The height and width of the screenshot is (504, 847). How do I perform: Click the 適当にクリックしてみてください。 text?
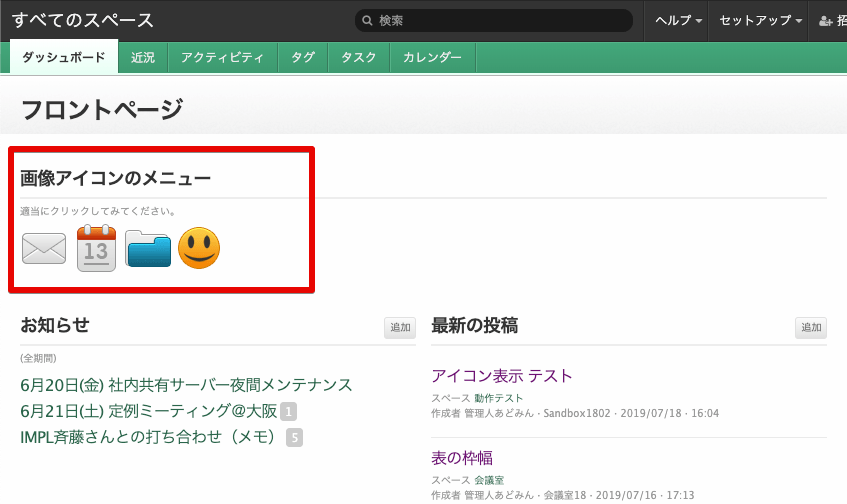click(x=98, y=211)
